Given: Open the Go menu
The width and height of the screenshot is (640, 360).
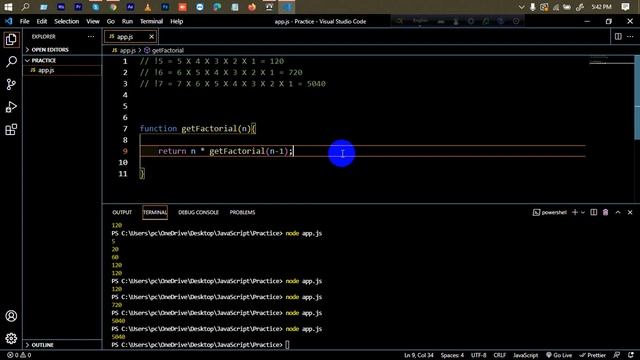Looking at the screenshot, I should click(x=111, y=21).
